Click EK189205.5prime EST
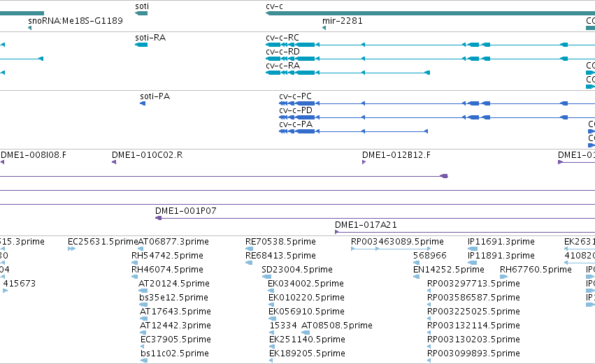The image size is (595, 364). tap(271, 361)
